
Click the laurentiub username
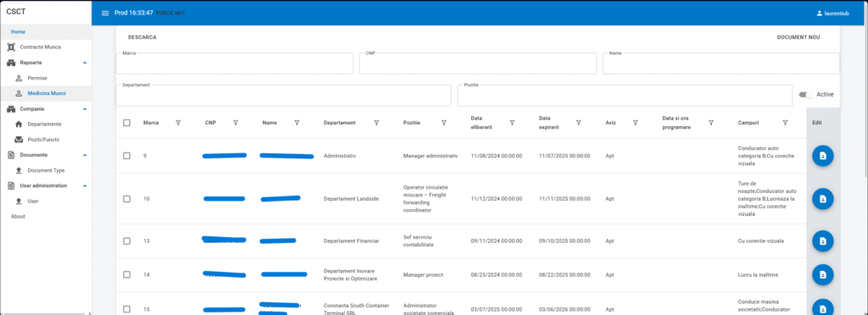tap(837, 14)
